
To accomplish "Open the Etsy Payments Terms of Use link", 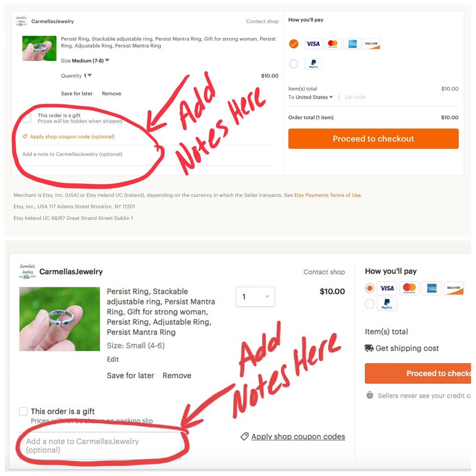I will tap(327, 195).
